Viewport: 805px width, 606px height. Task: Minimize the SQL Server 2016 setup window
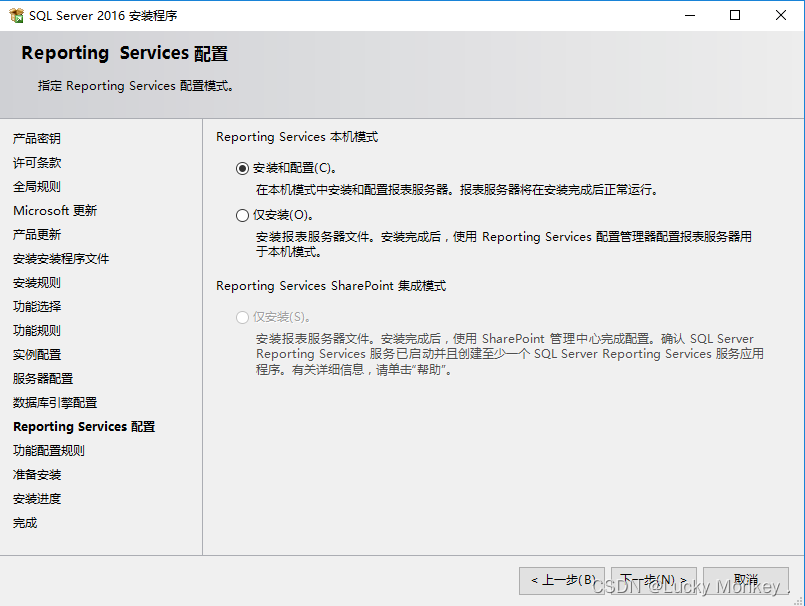pyautogui.click(x=689, y=15)
